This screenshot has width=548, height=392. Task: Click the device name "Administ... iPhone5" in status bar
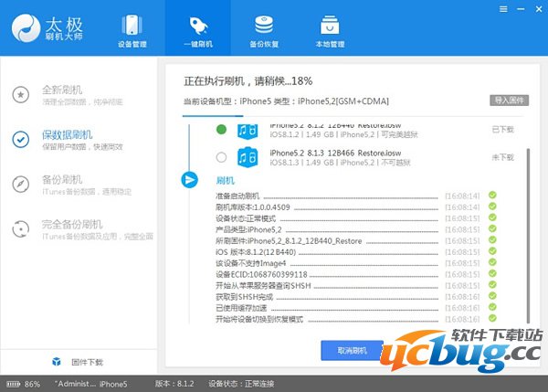90,384
